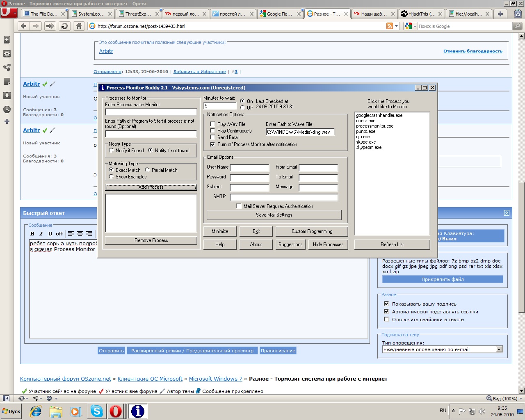Toggle the panel sidebar in status bar
The width and height of the screenshot is (525, 420).
(x=6, y=398)
